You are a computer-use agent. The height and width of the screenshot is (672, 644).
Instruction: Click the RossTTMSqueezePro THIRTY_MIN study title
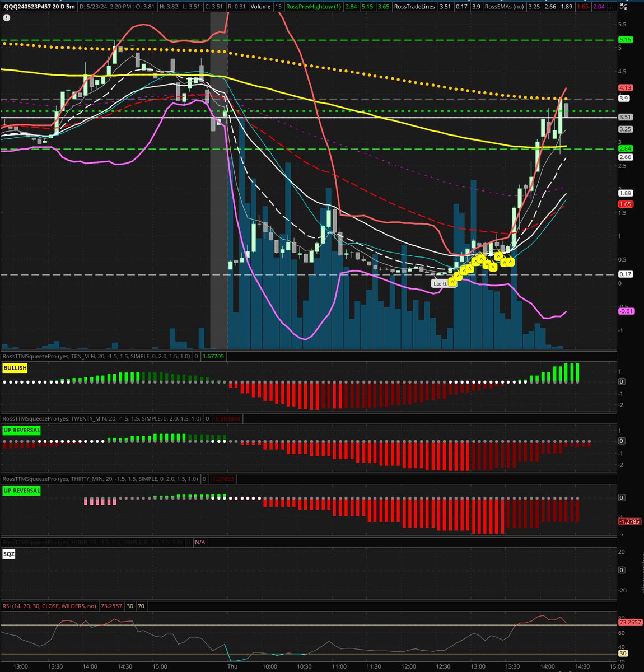click(x=100, y=479)
